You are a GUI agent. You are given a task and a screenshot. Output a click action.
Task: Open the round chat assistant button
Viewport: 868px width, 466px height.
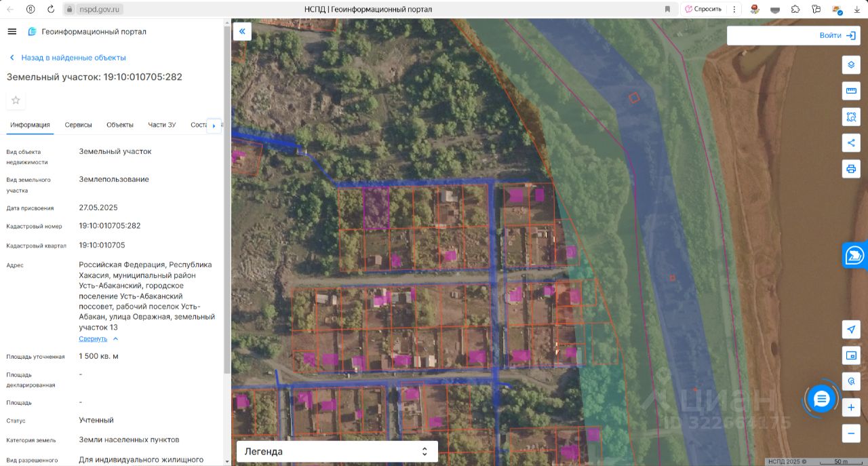(821, 399)
